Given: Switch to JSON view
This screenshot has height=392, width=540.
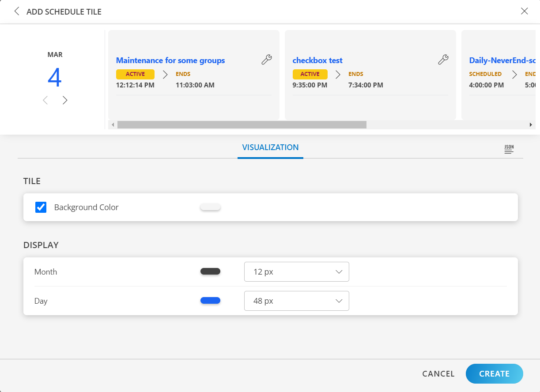Looking at the screenshot, I should tap(509, 149).
